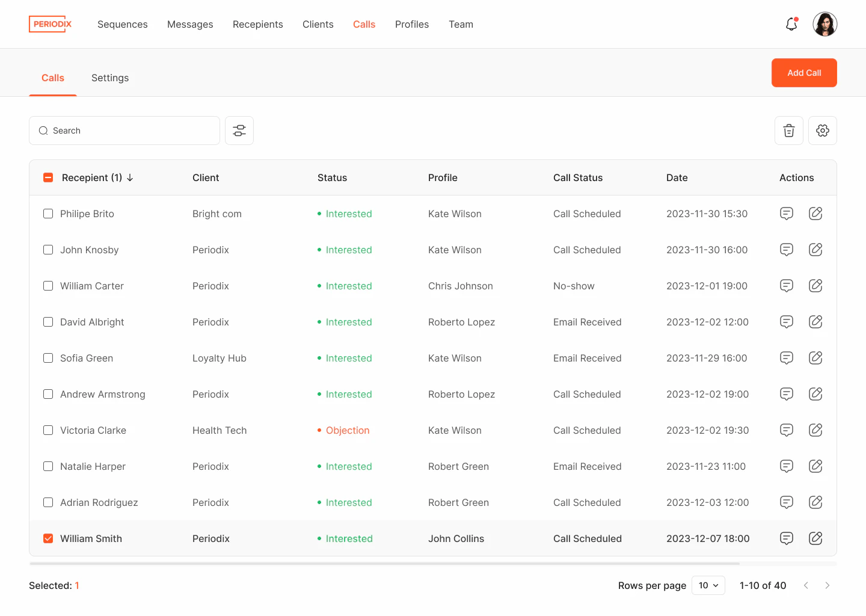This screenshot has width=866, height=616.
Task: Click the delete (trash) icon above the table
Action: tap(788, 131)
